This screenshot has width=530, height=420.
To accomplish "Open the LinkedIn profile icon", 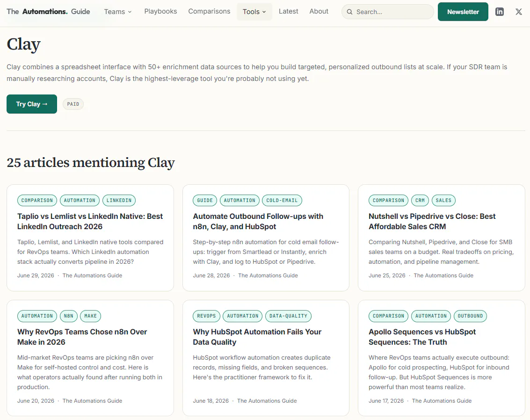I will point(499,12).
